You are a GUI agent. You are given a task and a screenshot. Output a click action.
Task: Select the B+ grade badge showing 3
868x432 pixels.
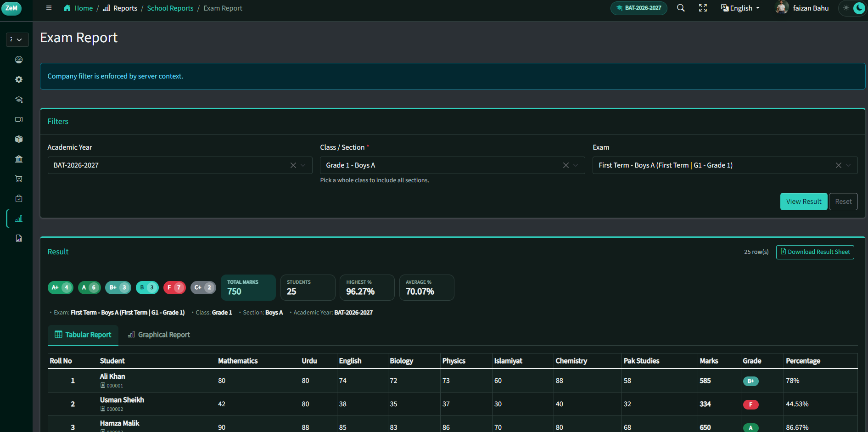[118, 287]
